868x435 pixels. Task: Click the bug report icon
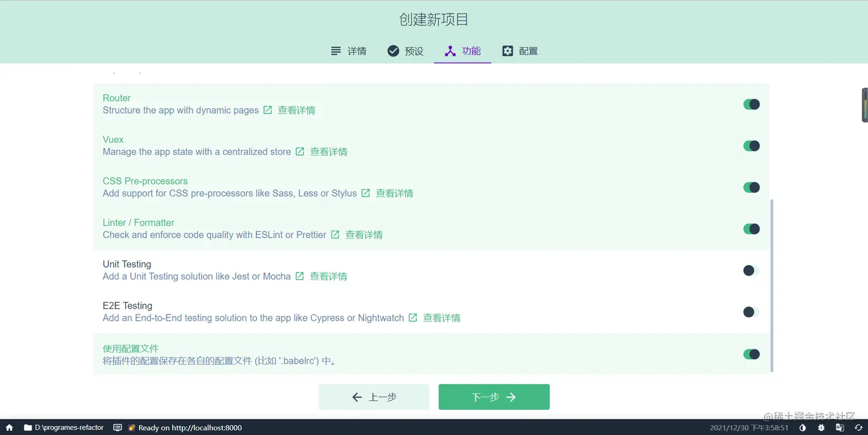tap(821, 428)
